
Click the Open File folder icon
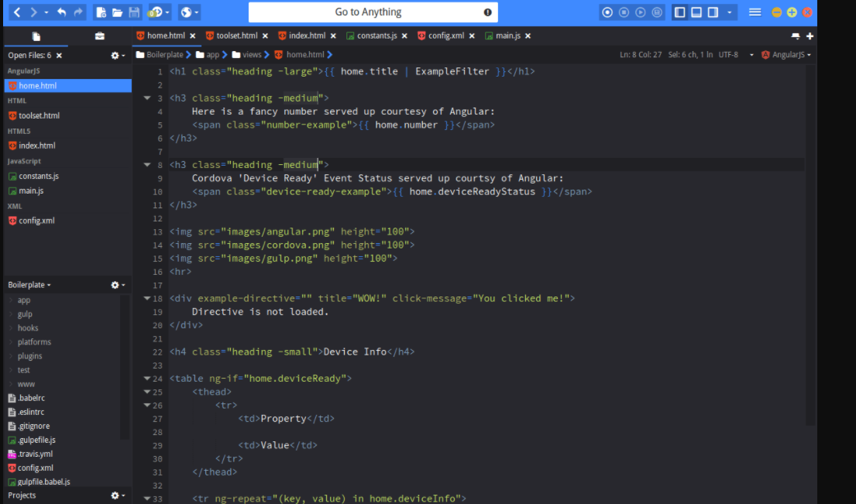118,12
